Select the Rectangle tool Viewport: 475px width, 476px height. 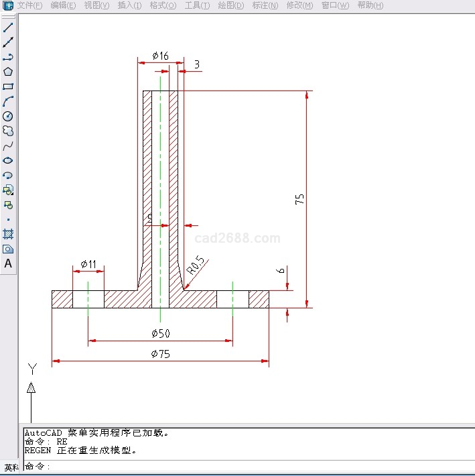[x=8, y=86]
